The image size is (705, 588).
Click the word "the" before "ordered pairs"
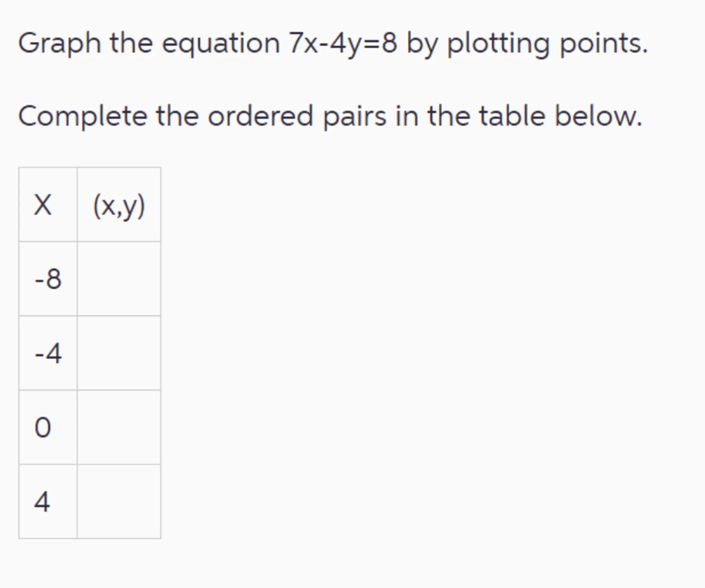click(177, 116)
